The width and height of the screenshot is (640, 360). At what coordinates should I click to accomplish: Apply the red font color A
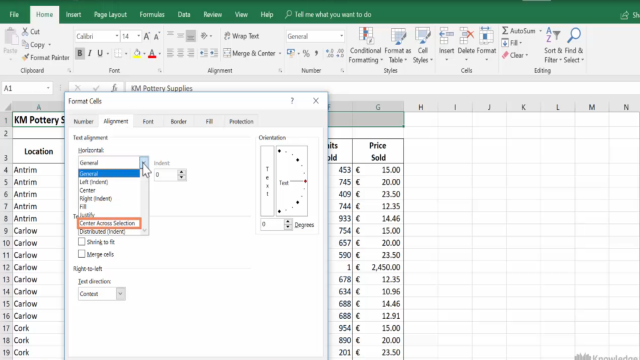coord(152,53)
